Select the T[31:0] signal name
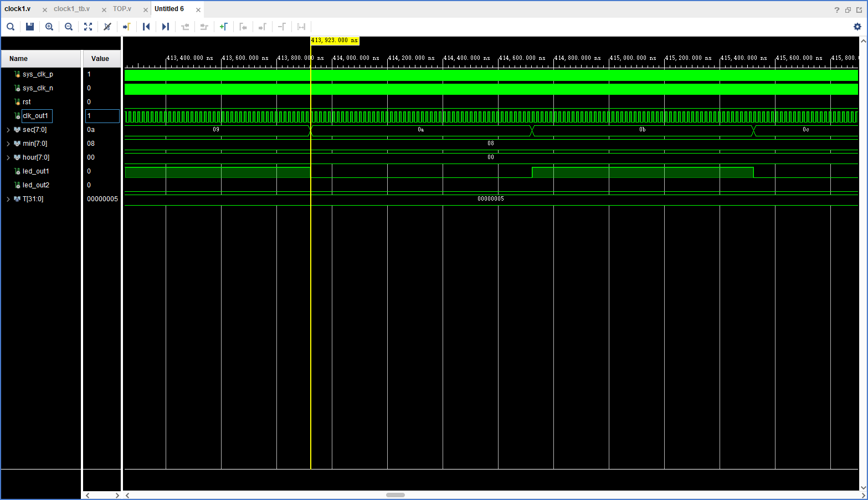The width and height of the screenshot is (868, 500). (33, 199)
